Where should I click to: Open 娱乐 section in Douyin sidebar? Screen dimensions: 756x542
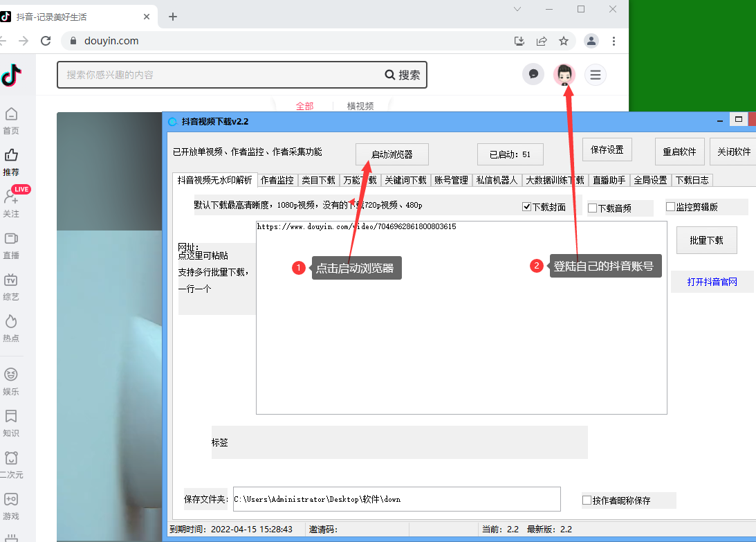pyautogui.click(x=11, y=382)
